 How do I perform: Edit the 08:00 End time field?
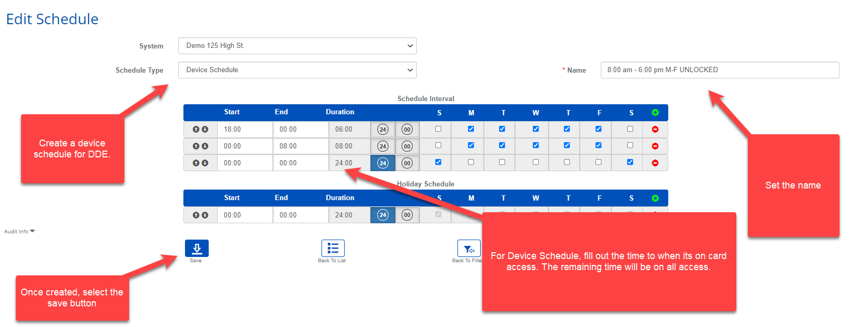[300, 146]
